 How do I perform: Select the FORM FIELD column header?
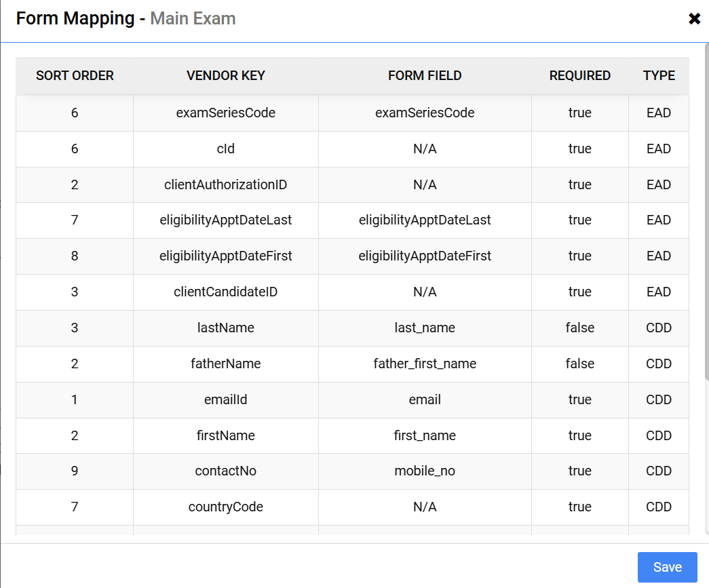coord(425,76)
